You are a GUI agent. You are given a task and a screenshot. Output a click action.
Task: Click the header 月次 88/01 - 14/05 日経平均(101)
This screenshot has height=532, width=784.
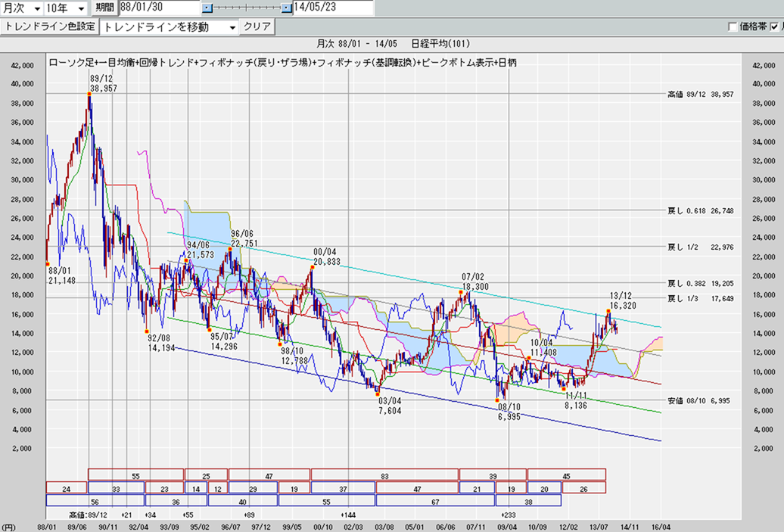(393, 44)
